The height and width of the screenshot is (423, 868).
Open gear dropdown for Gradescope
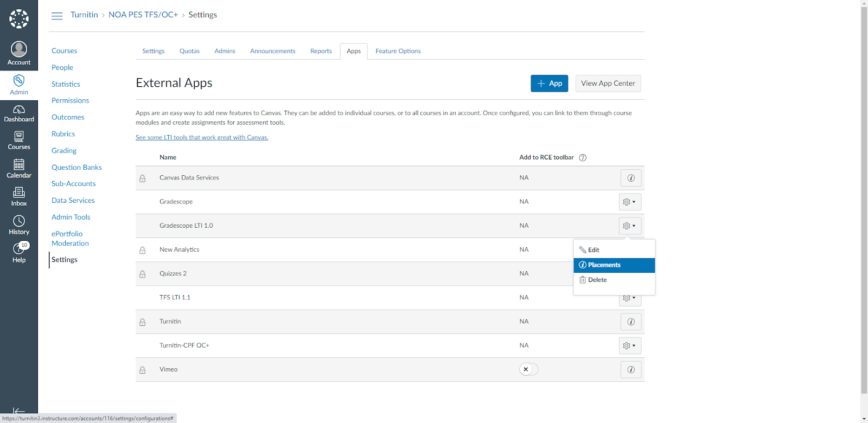[x=630, y=202]
